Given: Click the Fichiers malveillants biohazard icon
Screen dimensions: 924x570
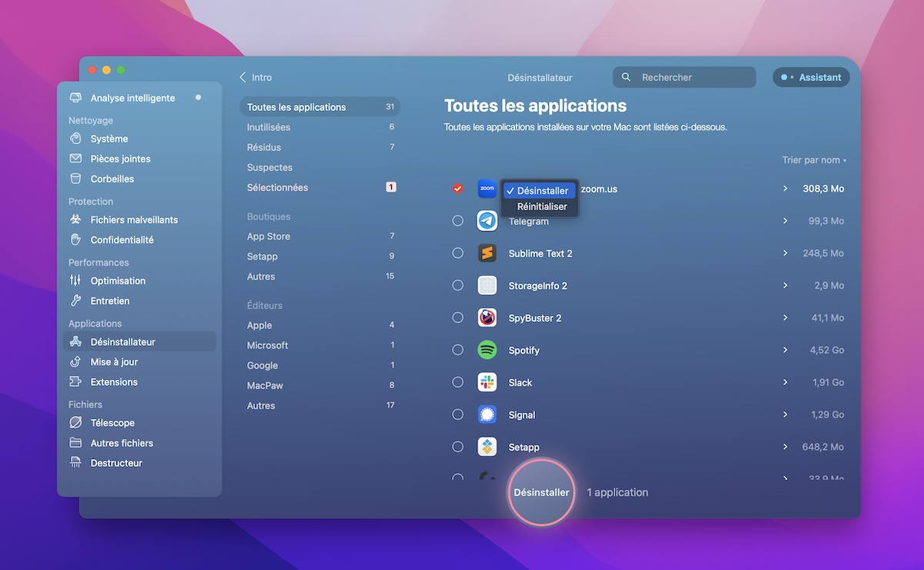Looking at the screenshot, I should (75, 220).
